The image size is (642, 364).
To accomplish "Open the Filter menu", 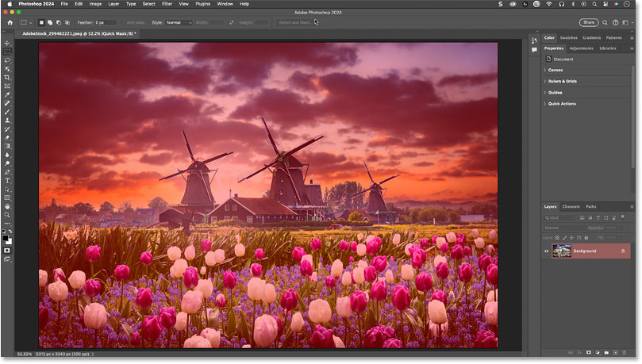I will pos(167,4).
